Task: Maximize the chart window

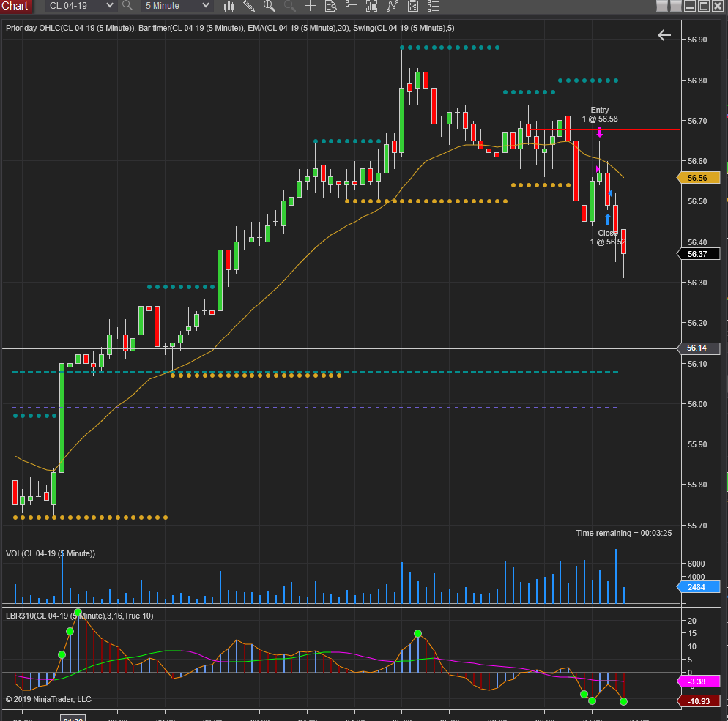Action: tap(704, 6)
